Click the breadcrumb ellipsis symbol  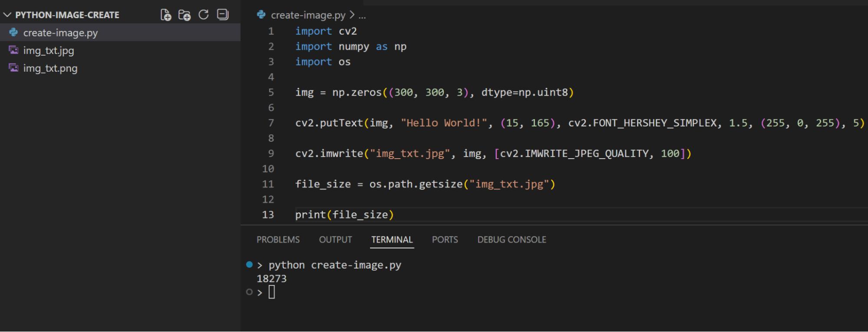click(362, 16)
